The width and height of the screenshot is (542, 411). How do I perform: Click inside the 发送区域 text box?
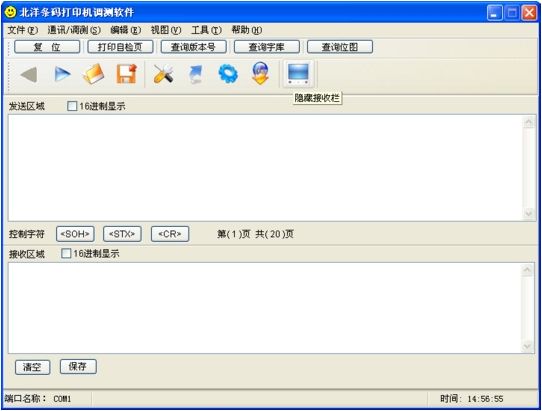[x=265, y=168]
